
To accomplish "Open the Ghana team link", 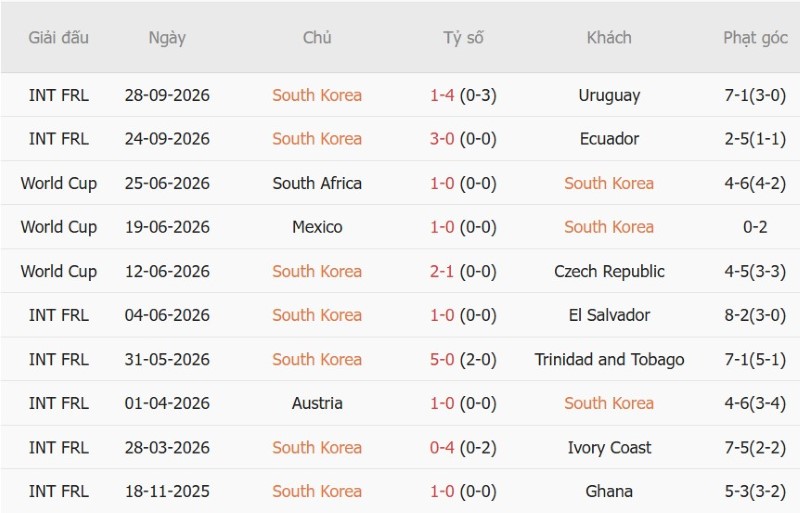I will pos(609,492).
